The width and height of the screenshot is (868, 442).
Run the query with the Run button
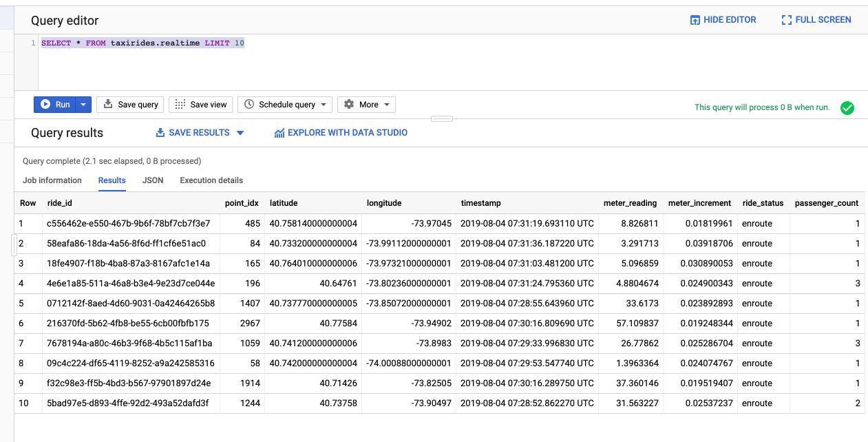tap(54, 105)
